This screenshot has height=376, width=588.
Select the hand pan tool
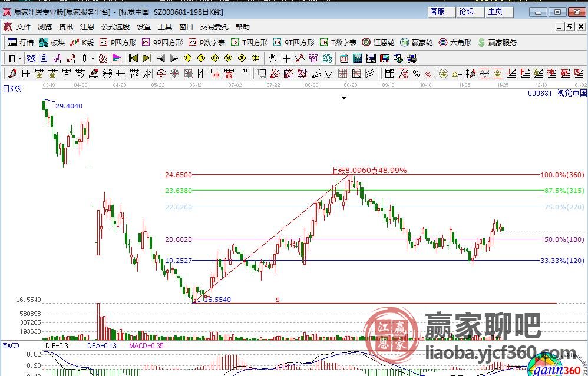click(273, 58)
